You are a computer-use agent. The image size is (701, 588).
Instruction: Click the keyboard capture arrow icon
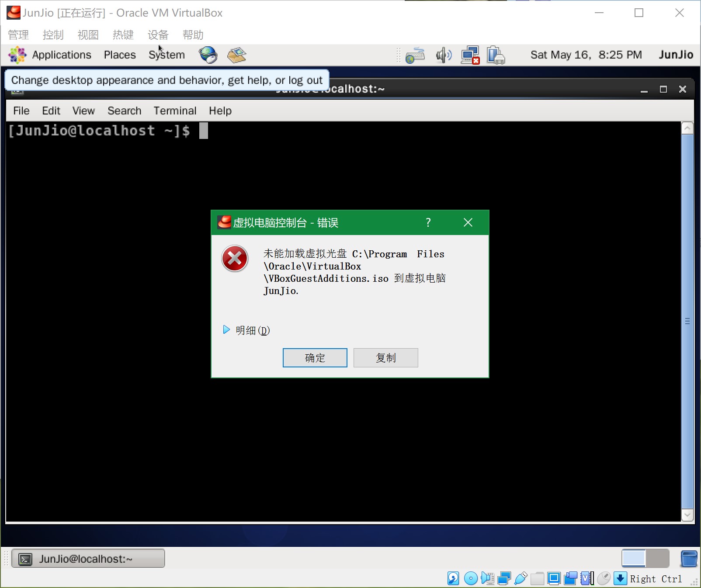(x=620, y=578)
